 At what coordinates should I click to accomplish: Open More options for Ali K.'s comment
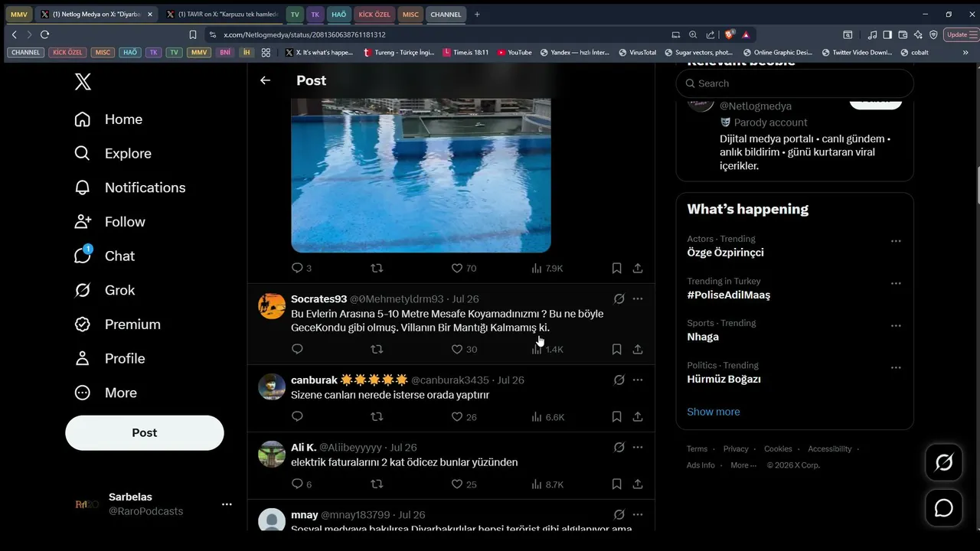[638, 447]
